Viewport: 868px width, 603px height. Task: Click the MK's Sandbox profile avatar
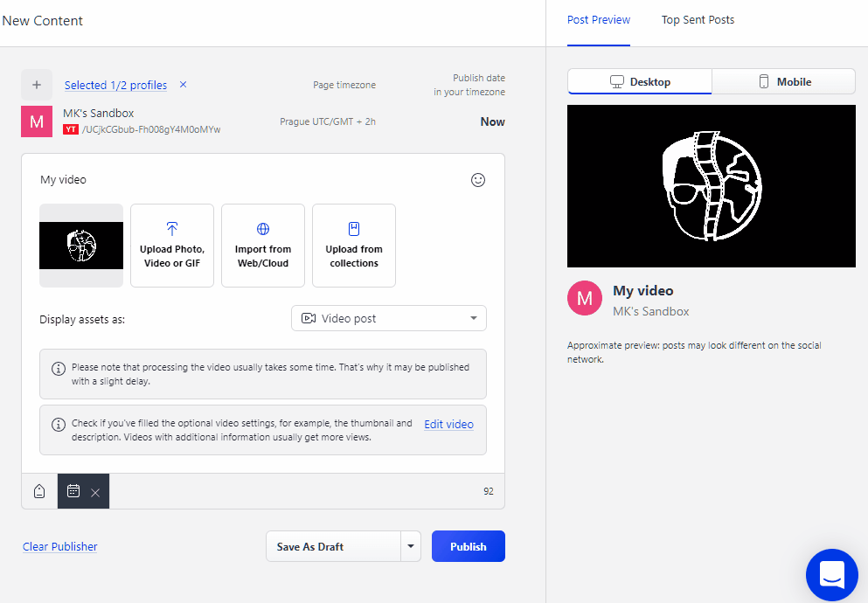point(37,121)
